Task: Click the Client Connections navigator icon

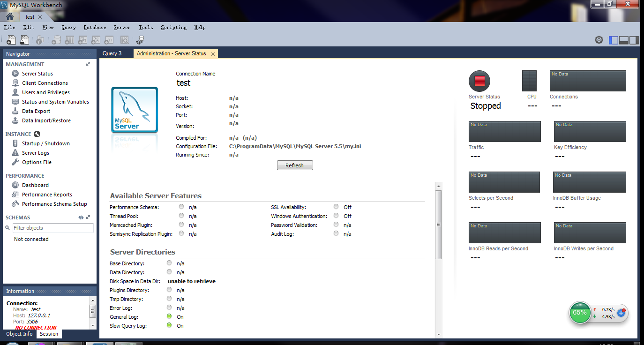Action: (x=15, y=83)
